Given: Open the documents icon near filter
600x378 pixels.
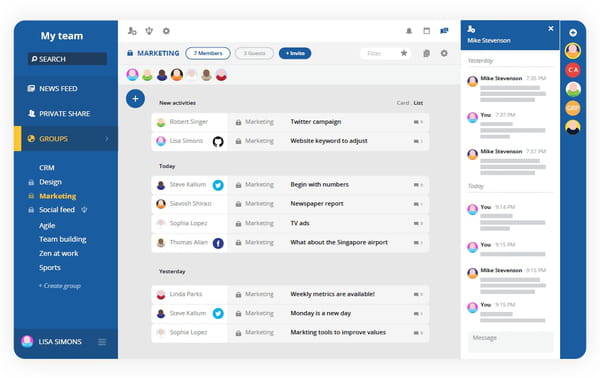Looking at the screenshot, I should coord(426,54).
